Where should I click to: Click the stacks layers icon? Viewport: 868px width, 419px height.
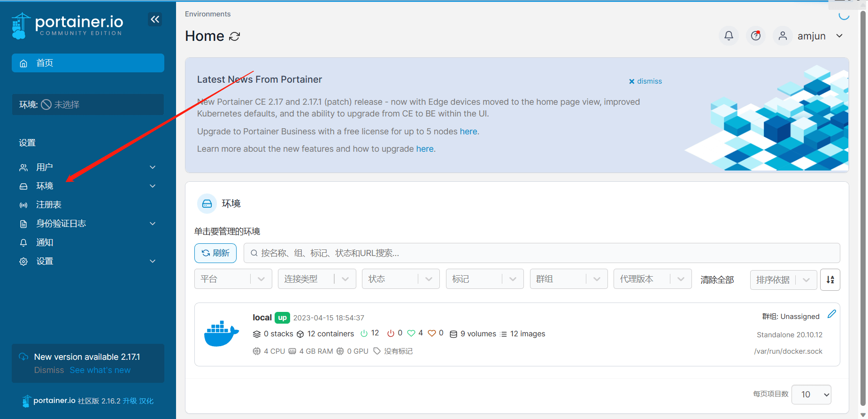(257, 334)
